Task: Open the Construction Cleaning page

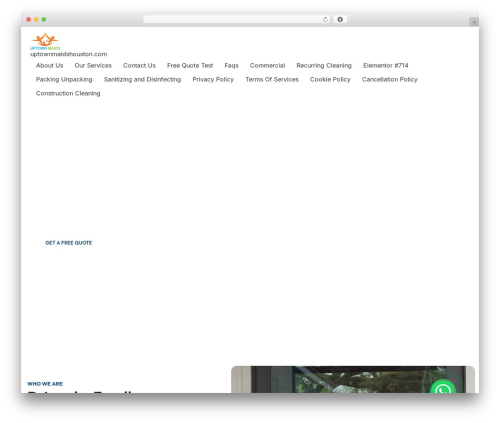Action: (x=68, y=94)
